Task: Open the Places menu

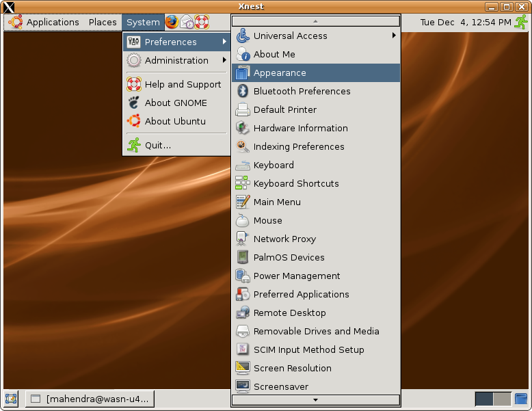Action: [103, 22]
